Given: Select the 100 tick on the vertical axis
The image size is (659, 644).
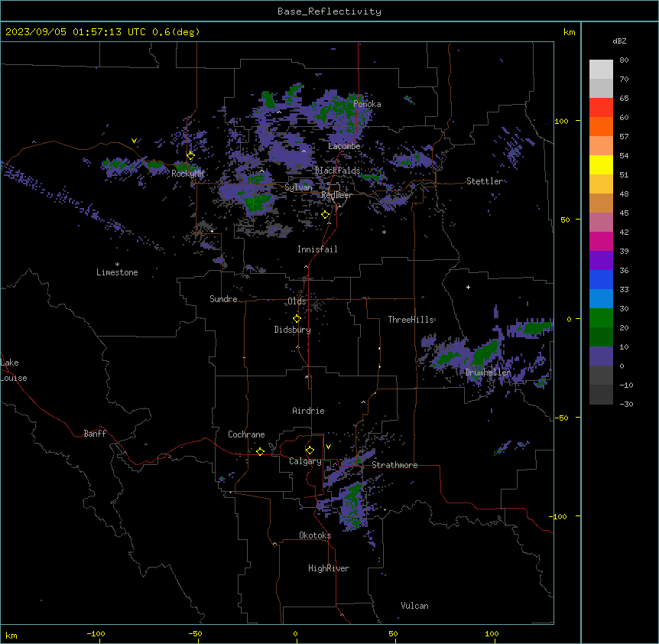Looking at the screenshot, I should (x=561, y=122).
